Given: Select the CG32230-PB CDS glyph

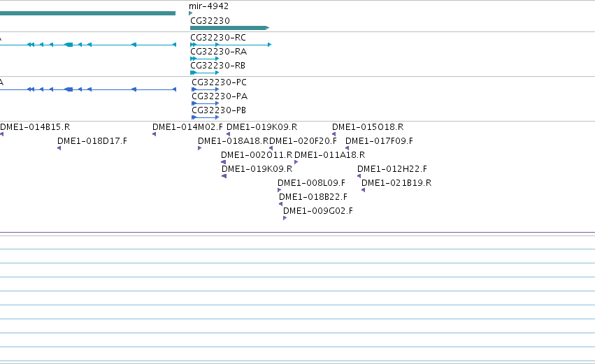Looking at the screenshot, I should [206, 117].
